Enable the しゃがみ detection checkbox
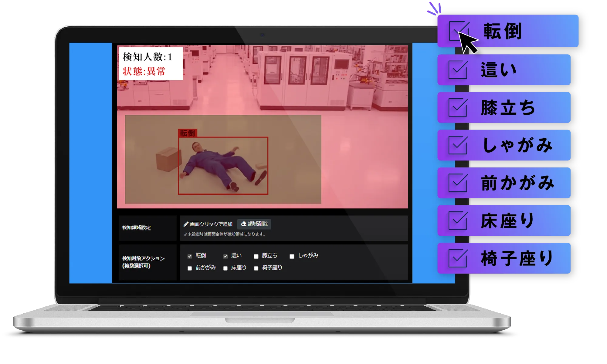 click(x=292, y=256)
